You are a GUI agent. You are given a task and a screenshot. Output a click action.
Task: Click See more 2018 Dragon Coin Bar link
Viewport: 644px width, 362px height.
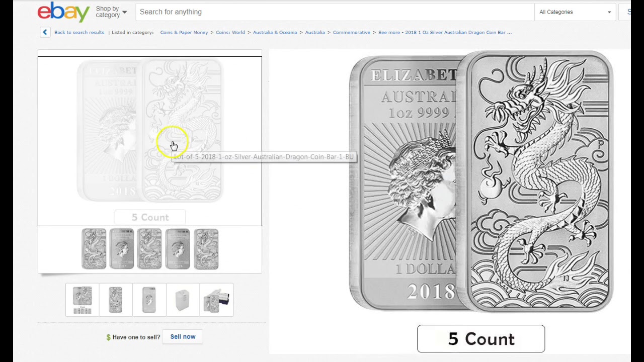(445, 32)
